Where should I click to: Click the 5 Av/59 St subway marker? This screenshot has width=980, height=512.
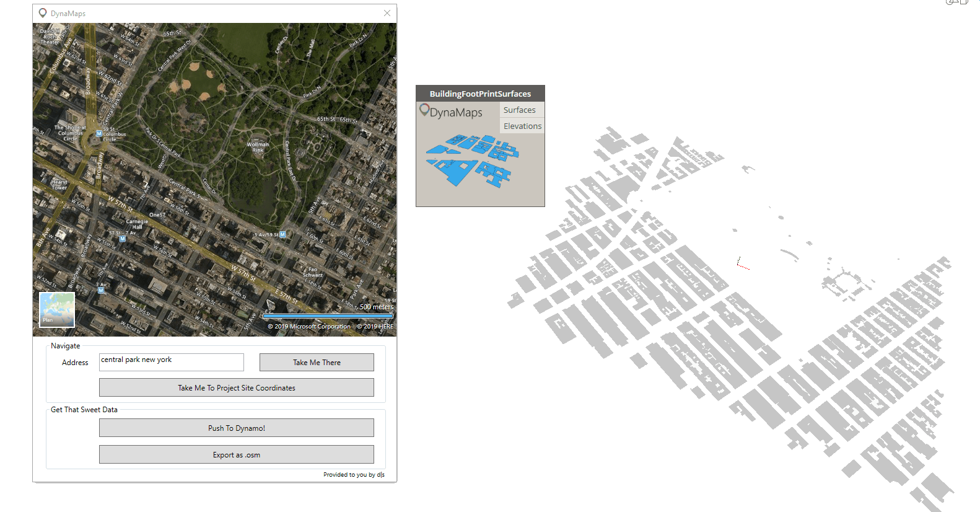point(282,234)
